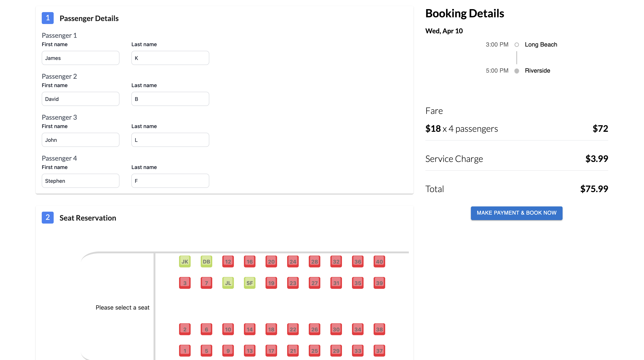Edit Passenger 1 first name James
Viewport: 644px width, 360px height.
point(80,58)
